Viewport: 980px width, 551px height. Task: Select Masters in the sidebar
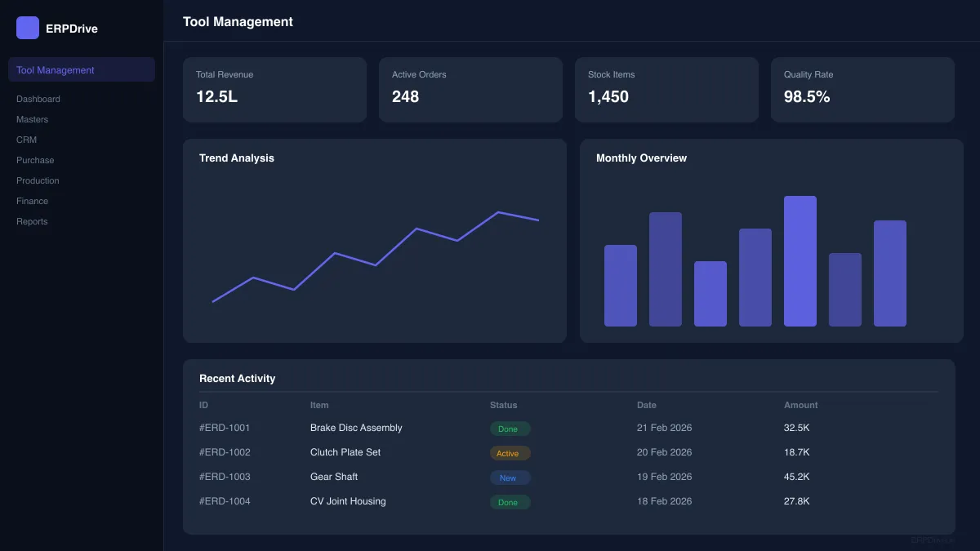pyautogui.click(x=33, y=119)
